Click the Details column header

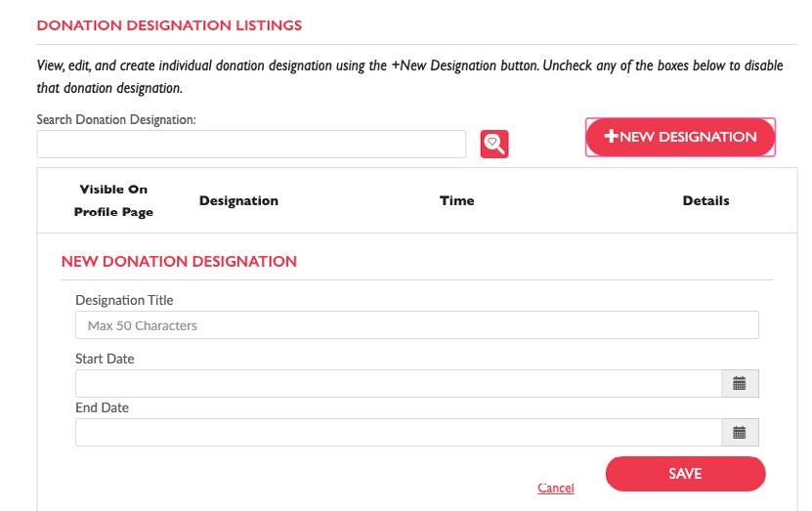(x=705, y=201)
